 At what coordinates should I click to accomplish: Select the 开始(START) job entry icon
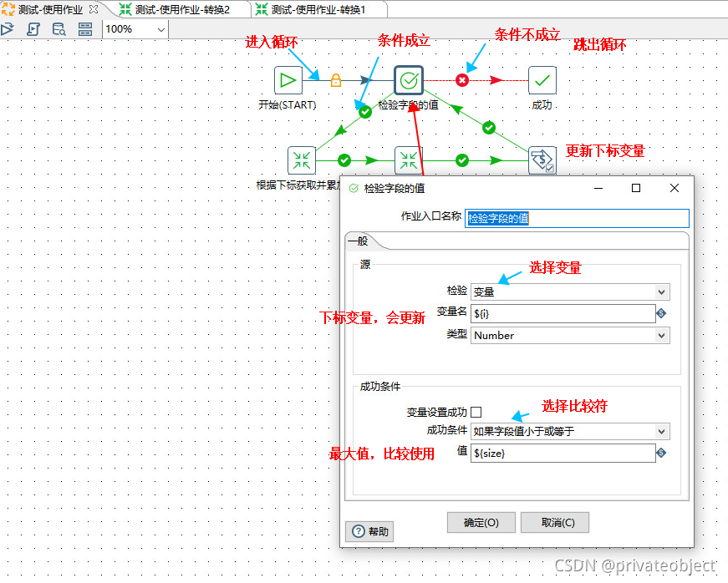(x=288, y=80)
